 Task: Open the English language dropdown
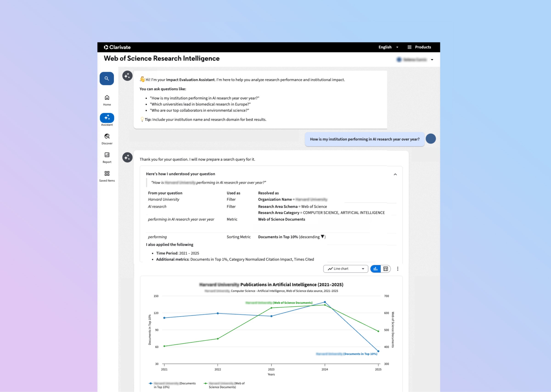click(x=388, y=47)
